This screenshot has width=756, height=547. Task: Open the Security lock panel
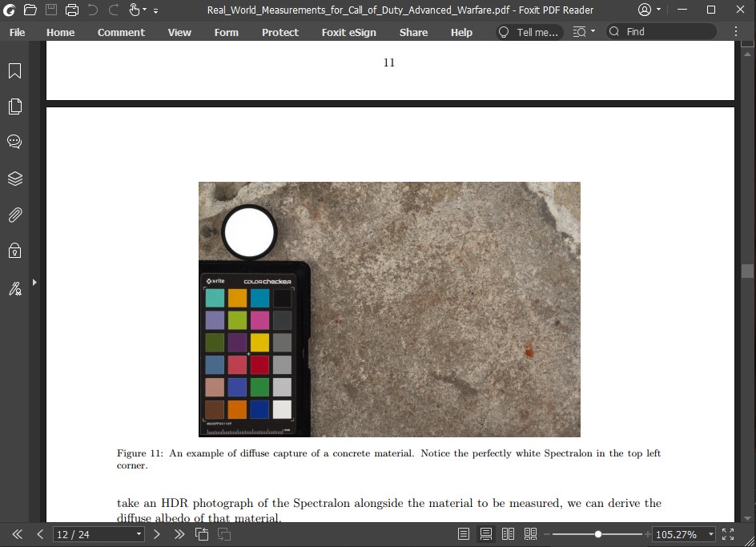click(14, 251)
